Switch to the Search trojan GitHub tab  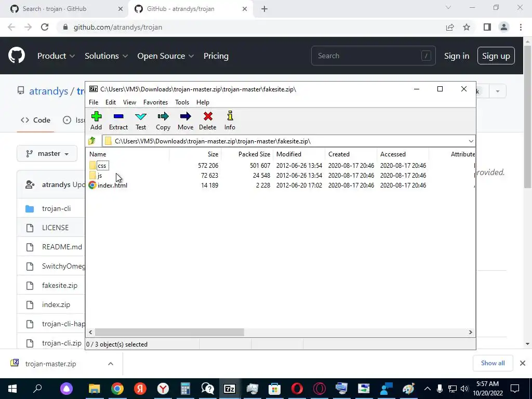[64, 9]
